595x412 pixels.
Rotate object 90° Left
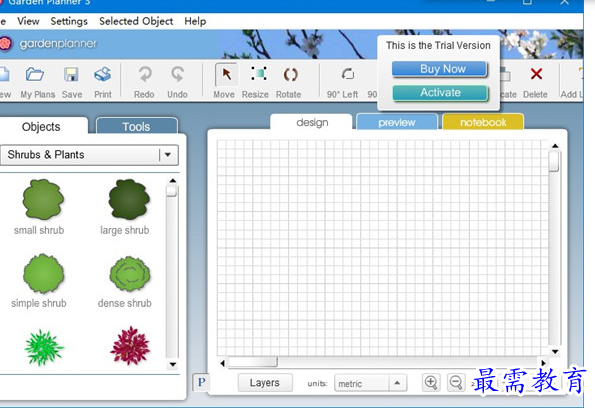tap(348, 74)
